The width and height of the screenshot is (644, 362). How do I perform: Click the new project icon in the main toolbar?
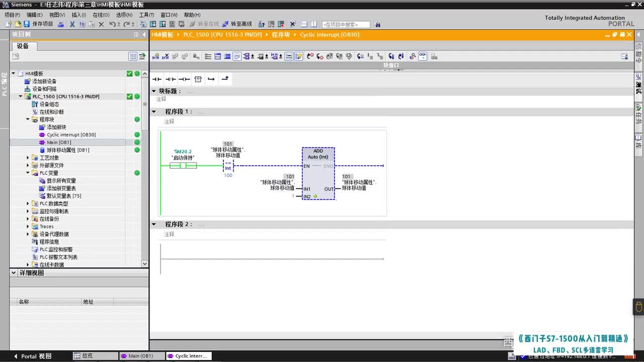pyautogui.click(x=9, y=24)
